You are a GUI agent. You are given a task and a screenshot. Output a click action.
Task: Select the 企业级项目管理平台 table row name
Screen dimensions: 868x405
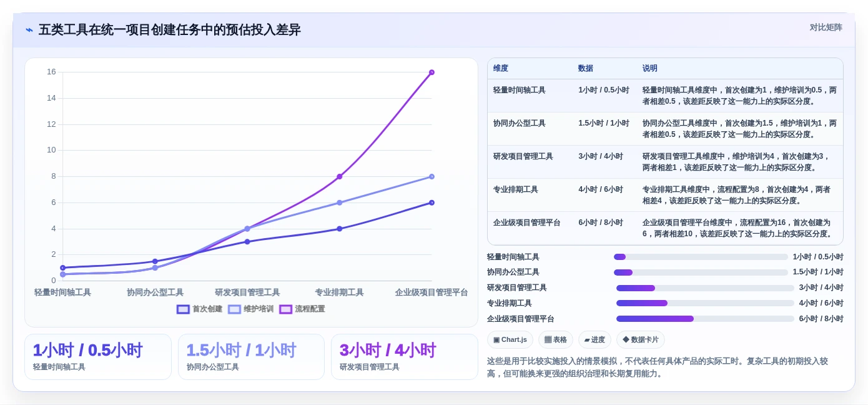click(x=527, y=222)
